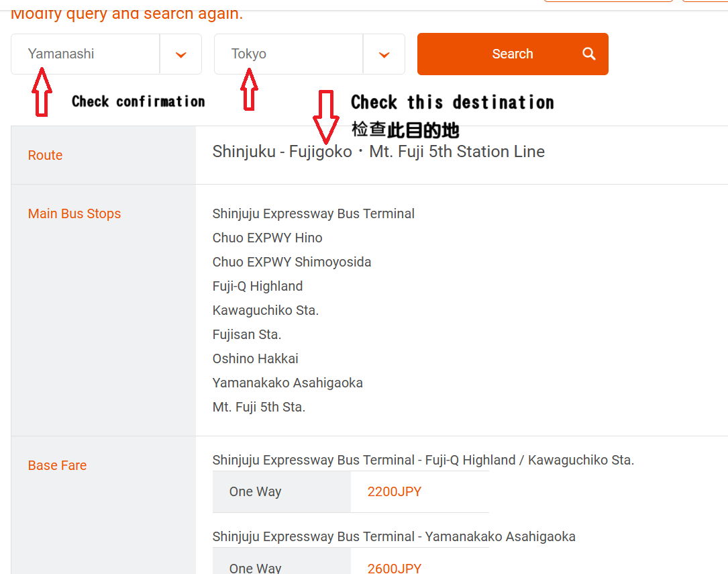This screenshot has width=728, height=574.
Task: Click the 2200JPY one-way fare
Action: [395, 491]
